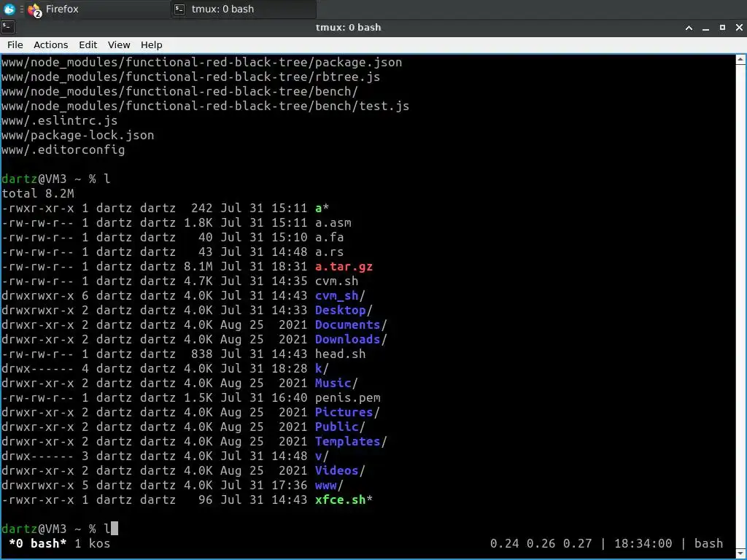Close the tmux terminal window

(739, 28)
